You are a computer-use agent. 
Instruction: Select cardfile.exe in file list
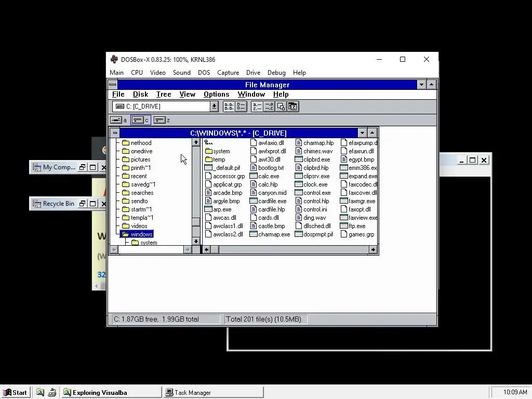[268, 201]
